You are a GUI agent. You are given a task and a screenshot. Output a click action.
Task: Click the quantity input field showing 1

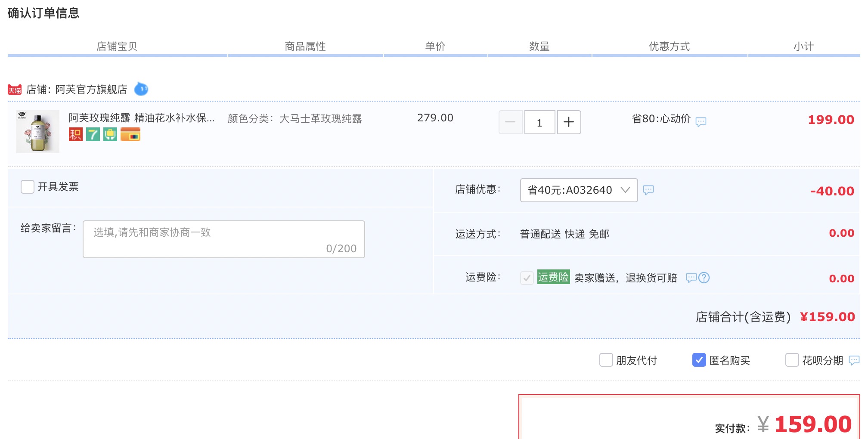[x=540, y=122]
